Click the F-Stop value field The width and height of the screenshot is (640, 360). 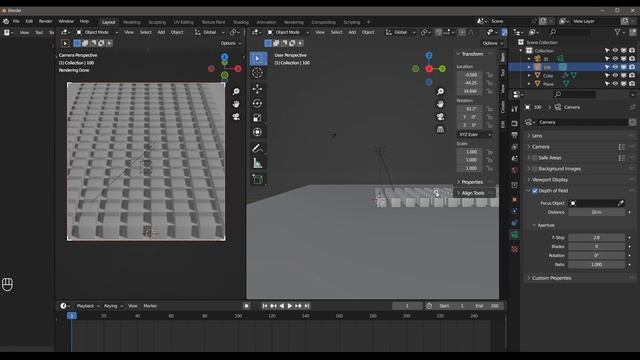(x=596, y=238)
